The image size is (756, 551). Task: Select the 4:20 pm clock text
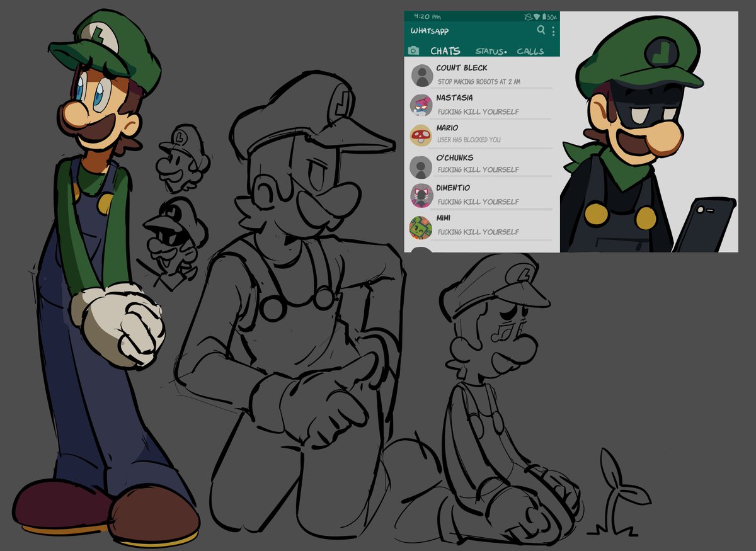click(x=427, y=16)
